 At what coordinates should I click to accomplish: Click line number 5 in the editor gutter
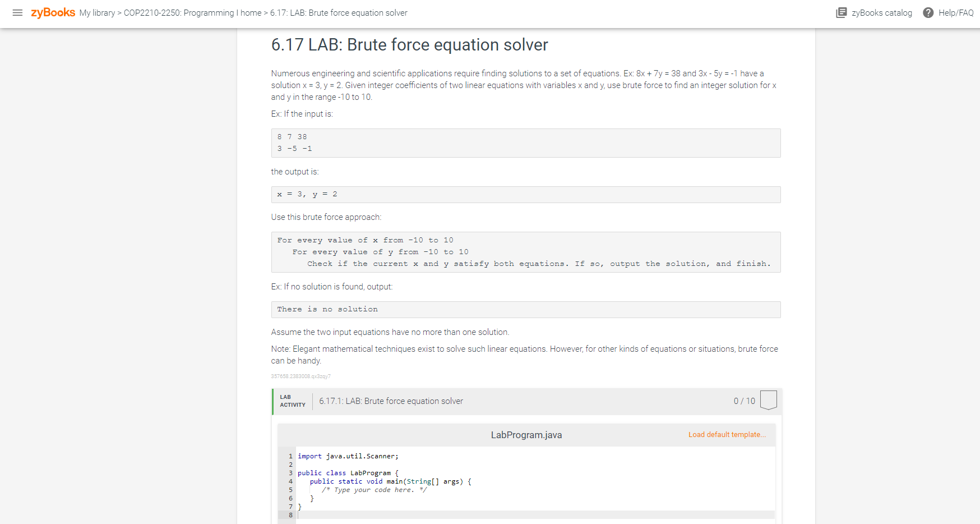(x=290, y=490)
